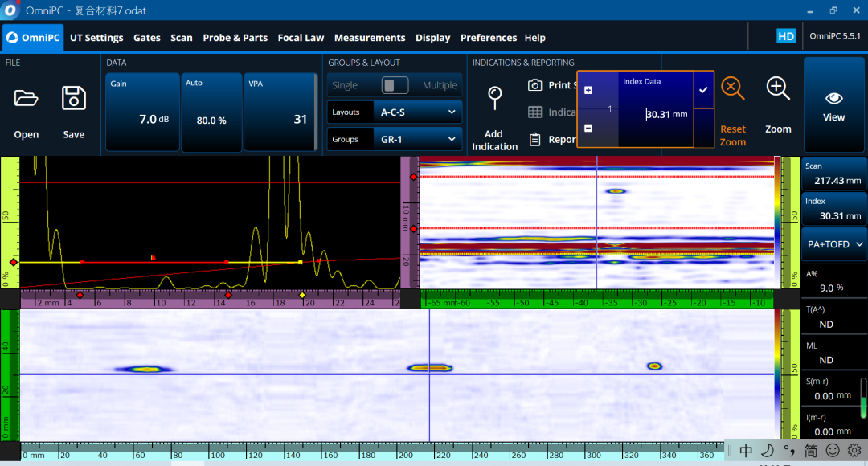Click the S(m-r) 0.00 mm reading
The image size is (868, 466).
click(834, 389)
